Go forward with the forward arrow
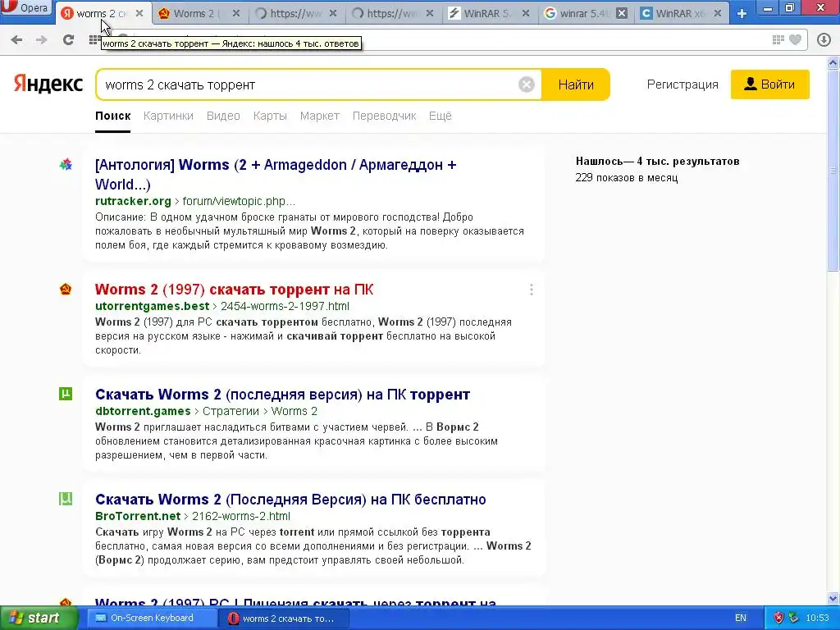Image resolution: width=840 pixels, height=630 pixels. coord(41,39)
